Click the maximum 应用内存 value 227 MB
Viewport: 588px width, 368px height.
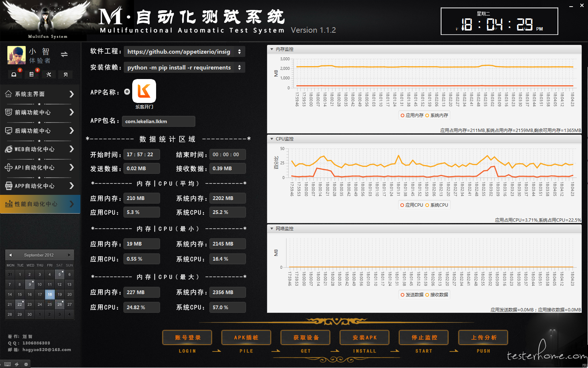click(x=142, y=292)
